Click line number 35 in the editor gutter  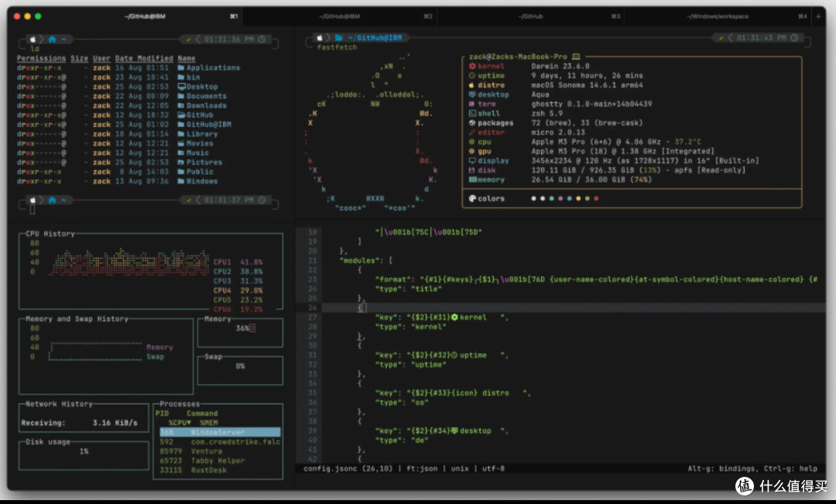click(x=312, y=393)
